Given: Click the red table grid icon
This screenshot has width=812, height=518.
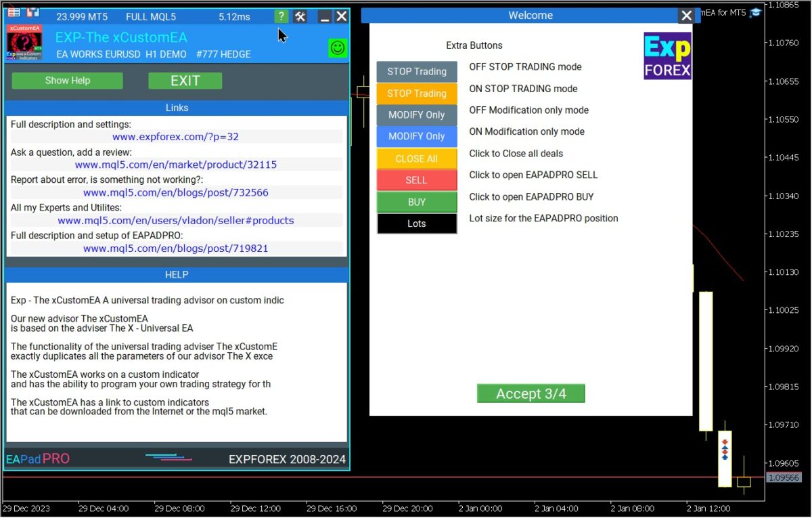Looking at the screenshot, I should pyautogui.click(x=14, y=12).
